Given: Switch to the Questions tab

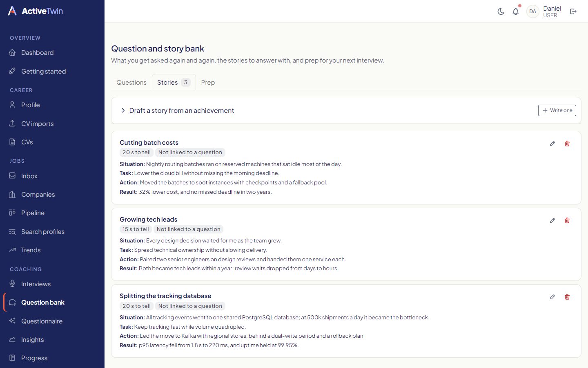Looking at the screenshot, I should pyautogui.click(x=131, y=82).
